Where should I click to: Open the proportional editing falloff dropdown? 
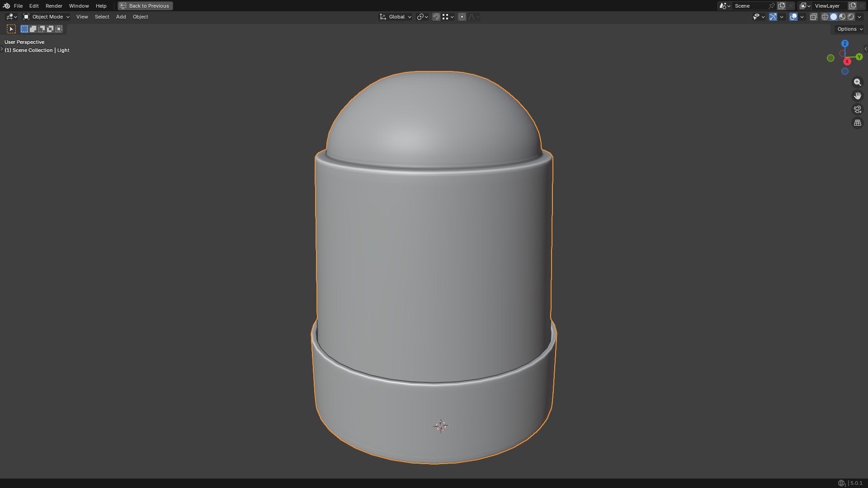474,17
